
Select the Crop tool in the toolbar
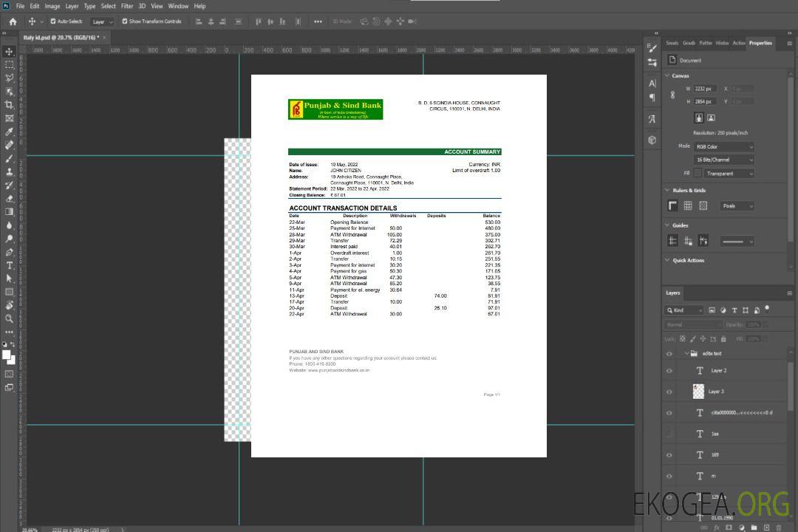(10, 105)
